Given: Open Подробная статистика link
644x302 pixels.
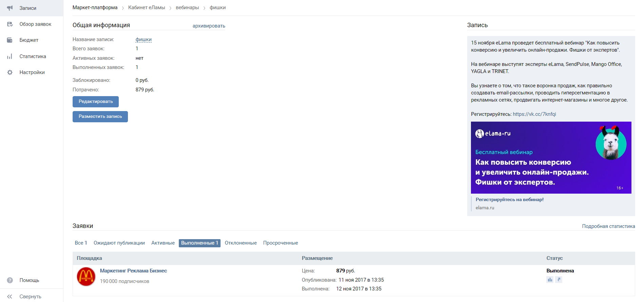Looking at the screenshot, I should coord(609,226).
